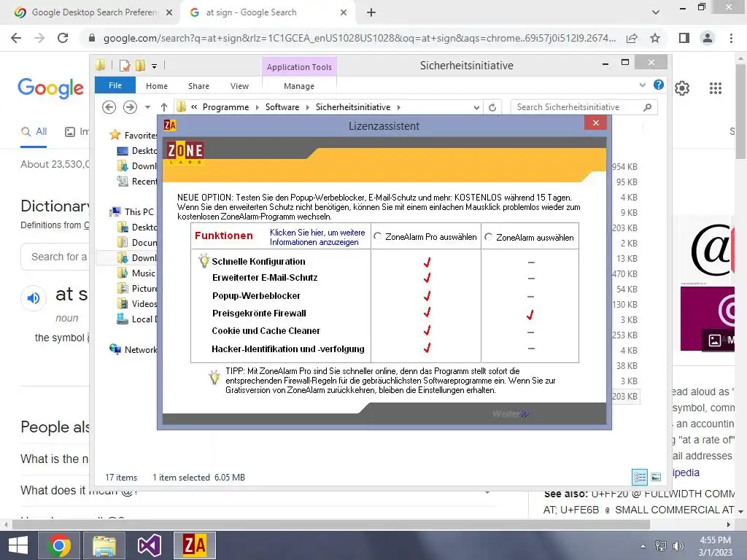Expand the Explorer ribbon with the chevron
Viewport: 747px width, 560px height.
pyautogui.click(x=643, y=85)
